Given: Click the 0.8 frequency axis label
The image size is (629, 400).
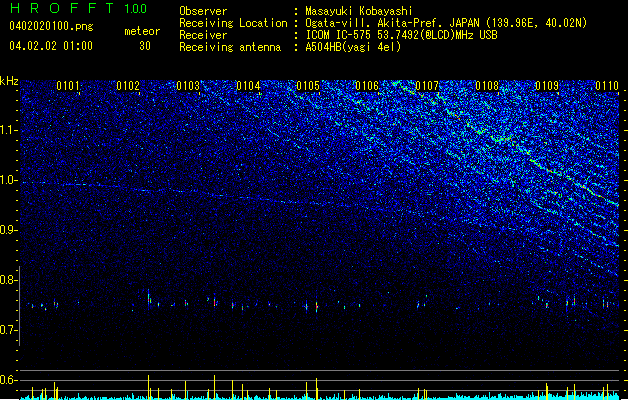Looking at the screenshot, I should (x=8, y=280).
